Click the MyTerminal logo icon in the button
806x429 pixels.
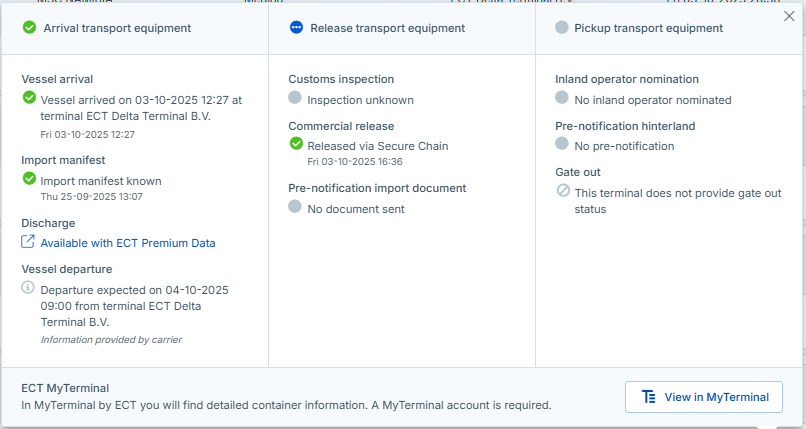point(649,397)
